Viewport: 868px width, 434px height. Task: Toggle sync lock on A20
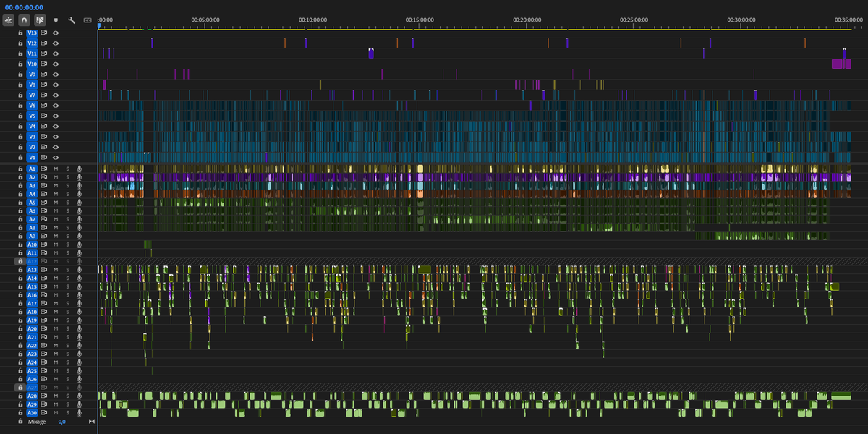pos(44,328)
